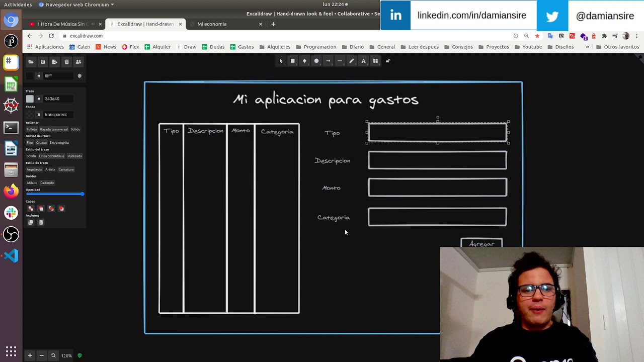Open Chromium three-dot menu

coord(637,36)
